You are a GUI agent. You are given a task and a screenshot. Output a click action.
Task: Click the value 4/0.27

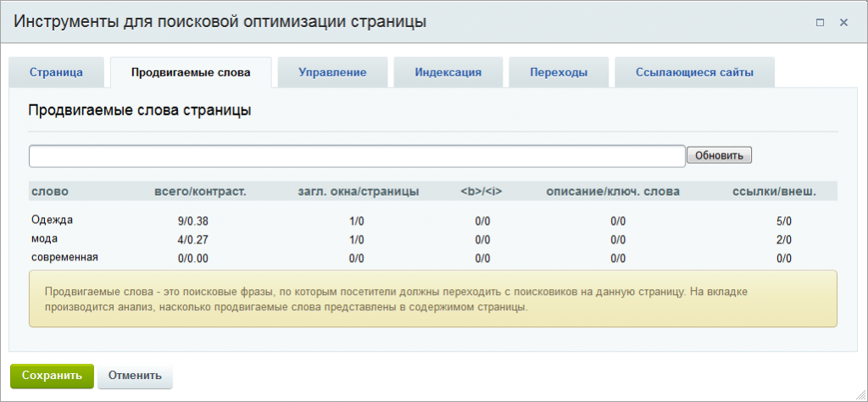pyautogui.click(x=193, y=240)
